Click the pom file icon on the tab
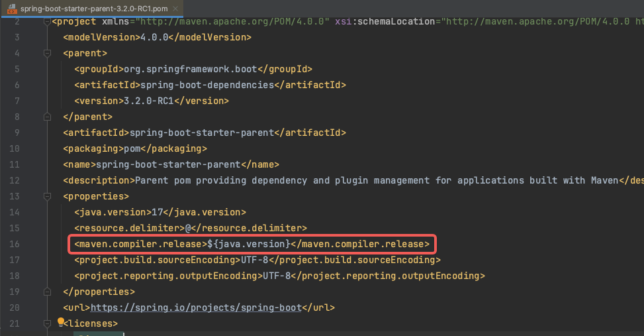The width and height of the screenshot is (644, 336). [x=13, y=8]
